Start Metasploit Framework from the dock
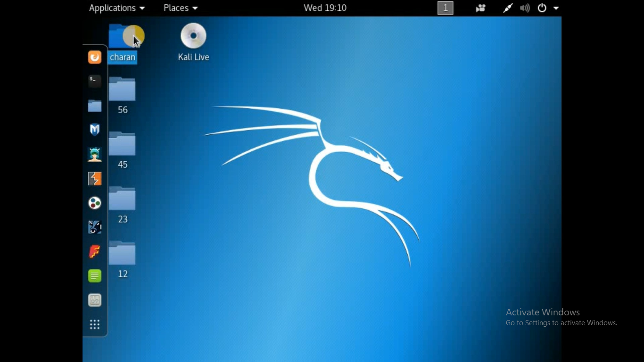Image resolution: width=644 pixels, height=362 pixels. click(95, 130)
